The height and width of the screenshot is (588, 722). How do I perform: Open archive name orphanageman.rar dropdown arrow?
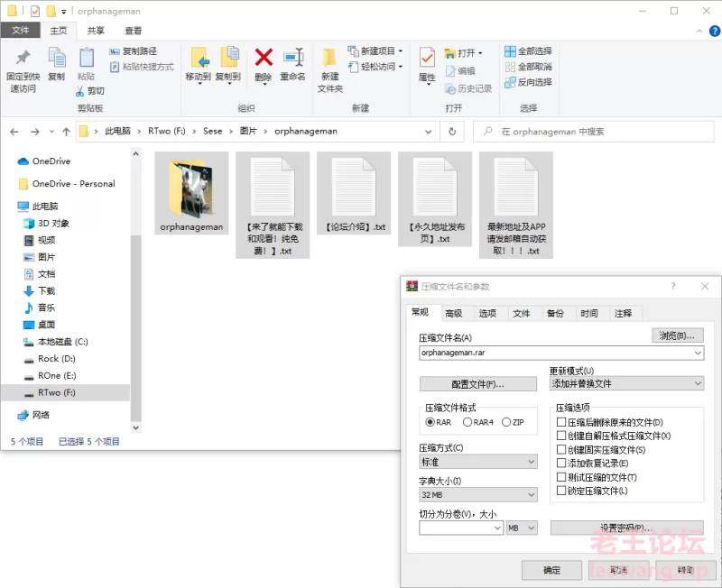698,353
